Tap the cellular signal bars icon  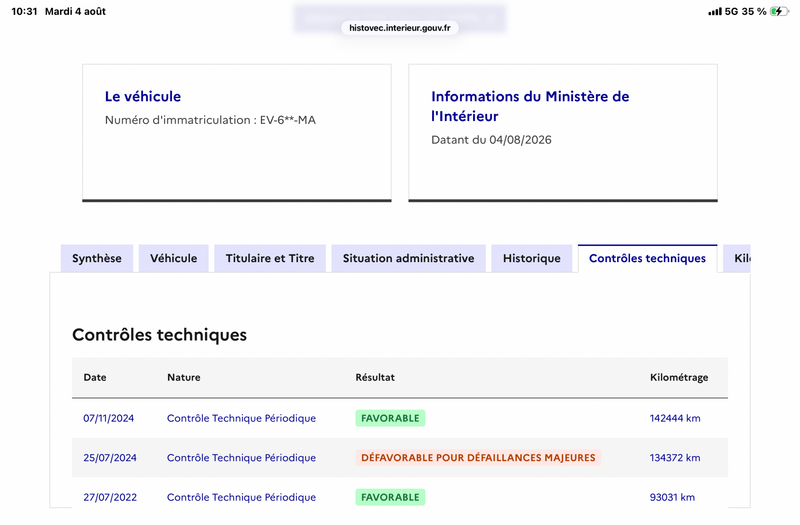[715, 11]
